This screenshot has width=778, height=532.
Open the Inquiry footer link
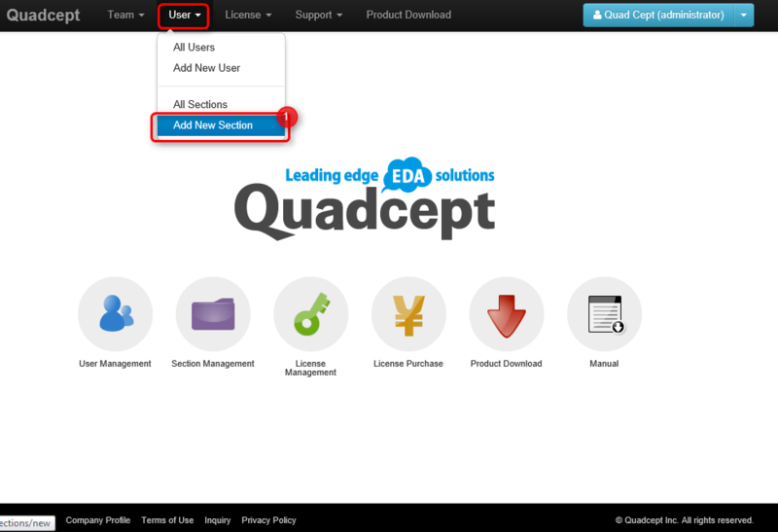217,520
